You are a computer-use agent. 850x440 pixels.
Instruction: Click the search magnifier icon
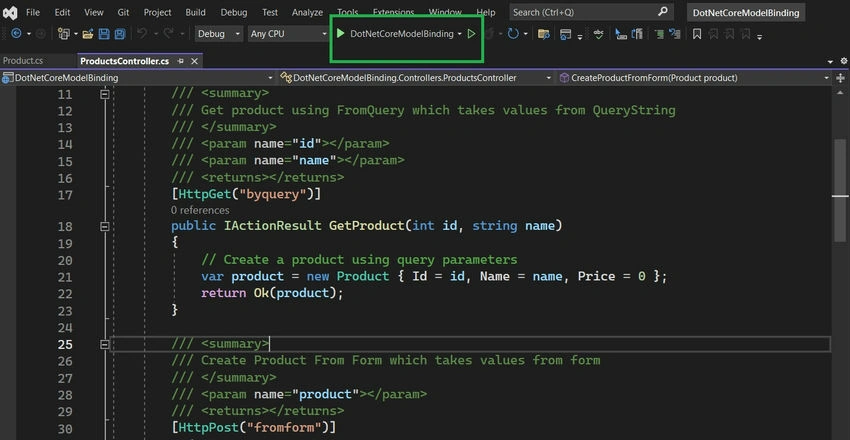point(662,11)
